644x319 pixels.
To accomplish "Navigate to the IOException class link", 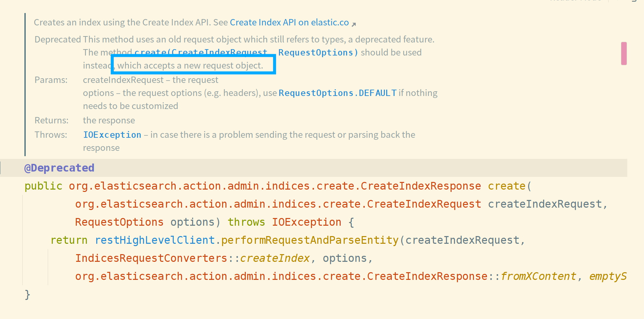I will pyautogui.click(x=112, y=134).
